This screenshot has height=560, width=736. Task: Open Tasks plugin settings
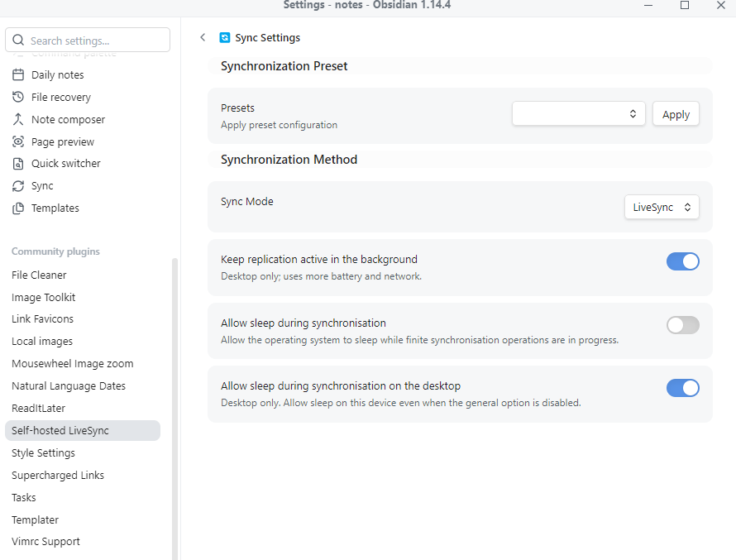pyautogui.click(x=83, y=498)
